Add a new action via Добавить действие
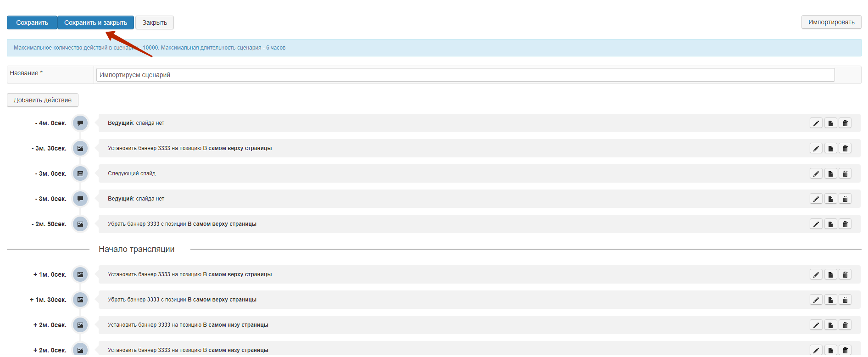This screenshot has height=357, width=868. [43, 100]
